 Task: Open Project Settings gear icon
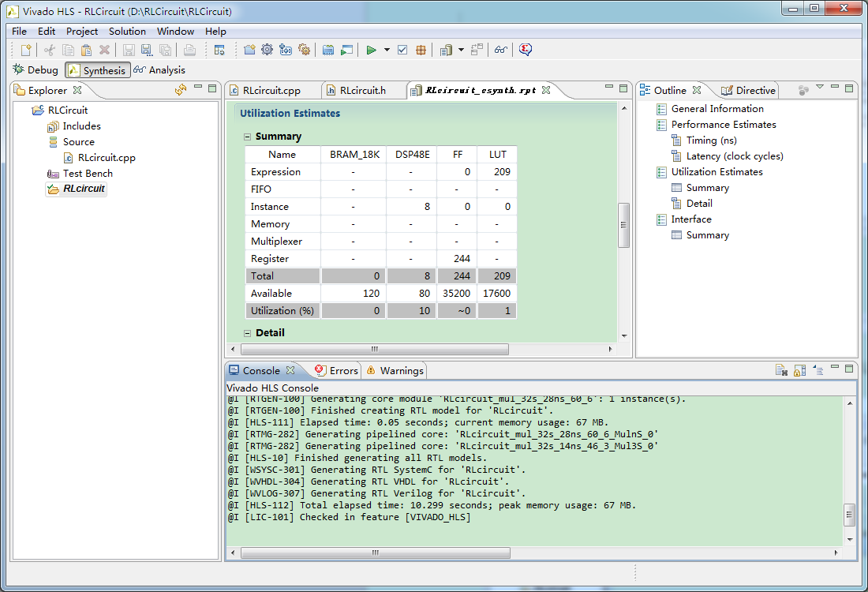click(267, 50)
